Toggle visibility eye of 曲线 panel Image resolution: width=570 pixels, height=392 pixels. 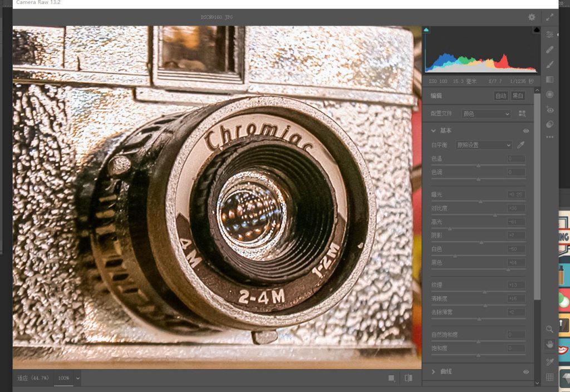[525, 371]
